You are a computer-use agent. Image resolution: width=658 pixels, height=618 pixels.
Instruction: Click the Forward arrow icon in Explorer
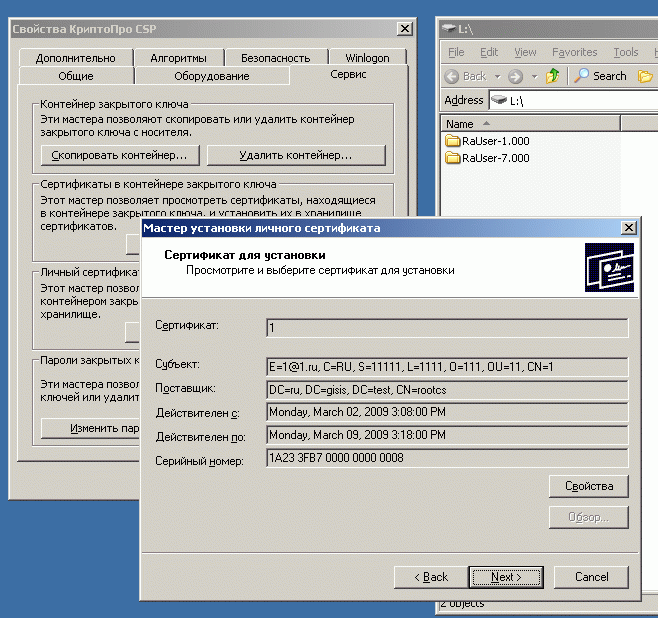click(515, 76)
